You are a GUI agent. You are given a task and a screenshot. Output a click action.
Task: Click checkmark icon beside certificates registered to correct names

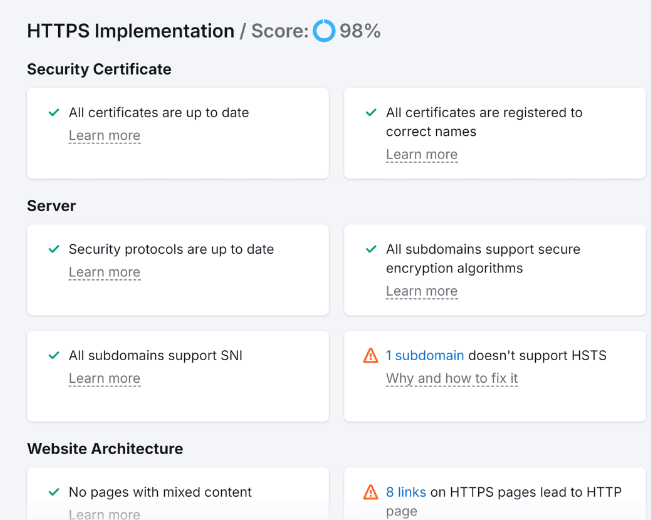[x=371, y=112]
